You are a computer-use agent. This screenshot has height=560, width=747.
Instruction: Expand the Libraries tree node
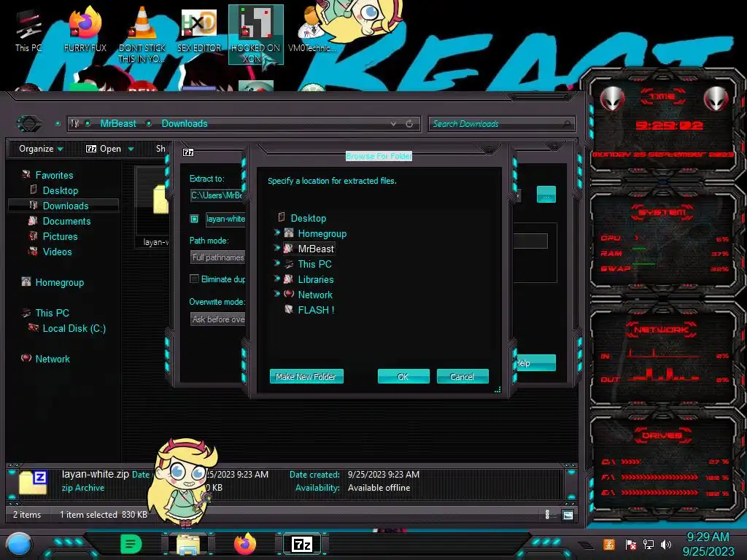[x=276, y=278]
